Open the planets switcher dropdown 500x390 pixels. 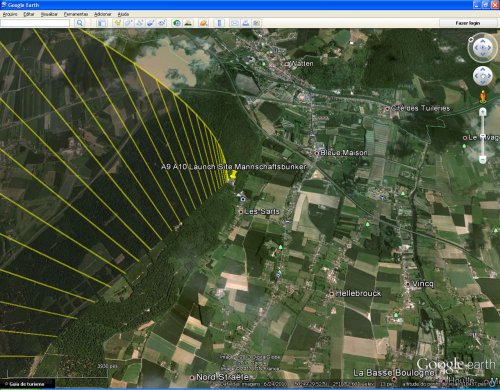pos(204,23)
